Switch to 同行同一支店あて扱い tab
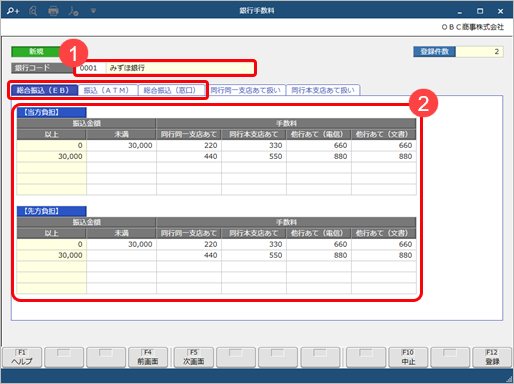This screenshot has height=384, width=514. pos(246,90)
